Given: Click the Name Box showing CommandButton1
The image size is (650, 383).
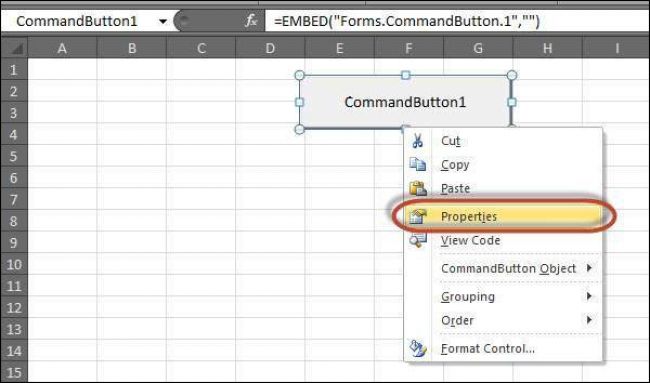Looking at the screenshot, I should tap(77, 21).
